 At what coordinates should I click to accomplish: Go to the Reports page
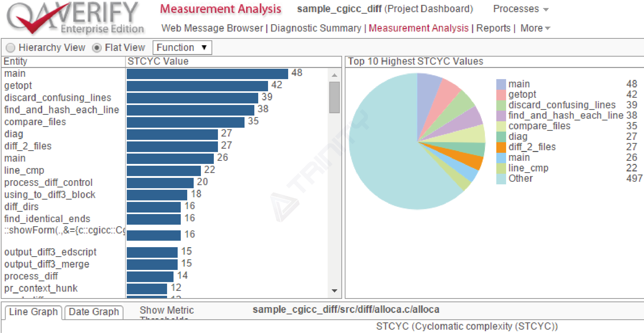coord(493,28)
